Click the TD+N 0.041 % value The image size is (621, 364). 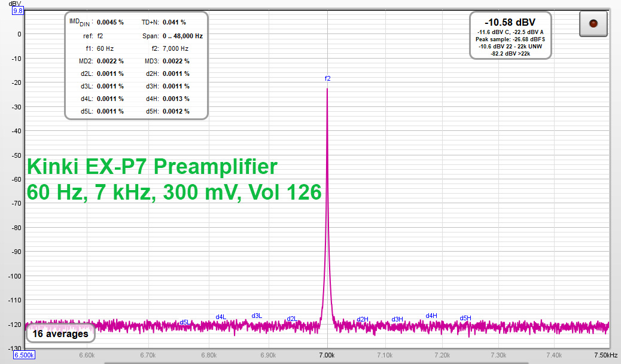pyautogui.click(x=174, y=23)
